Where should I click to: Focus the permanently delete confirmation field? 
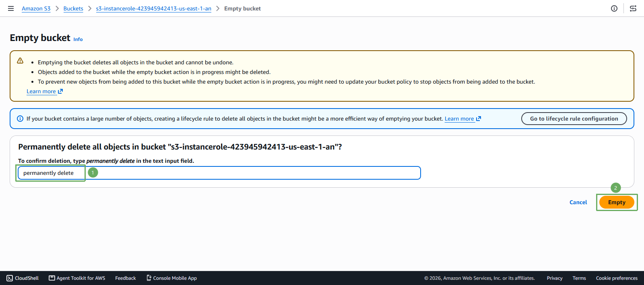pyautogui.click(x=219, y=173)
